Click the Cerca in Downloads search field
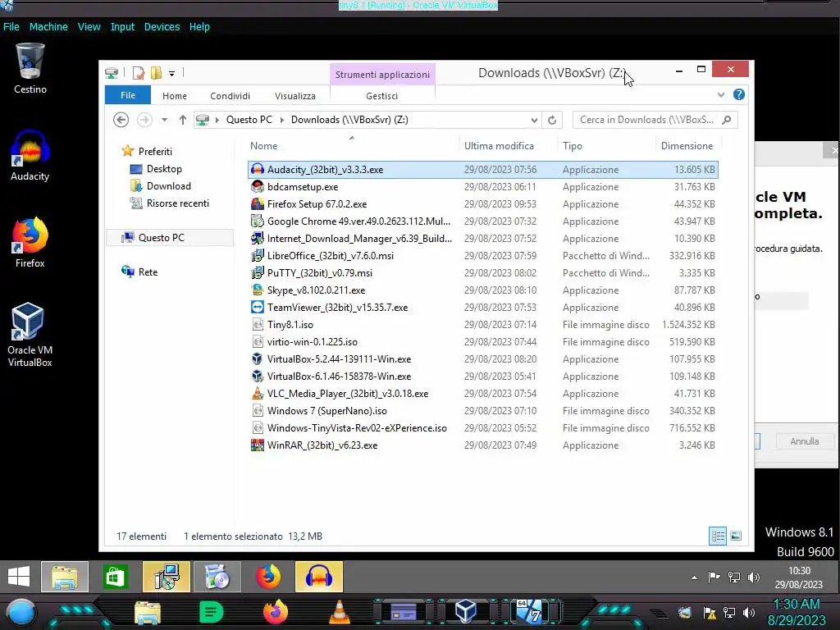Image resolution: width=840 pixels, height=630 pixels. coord(655,120)
